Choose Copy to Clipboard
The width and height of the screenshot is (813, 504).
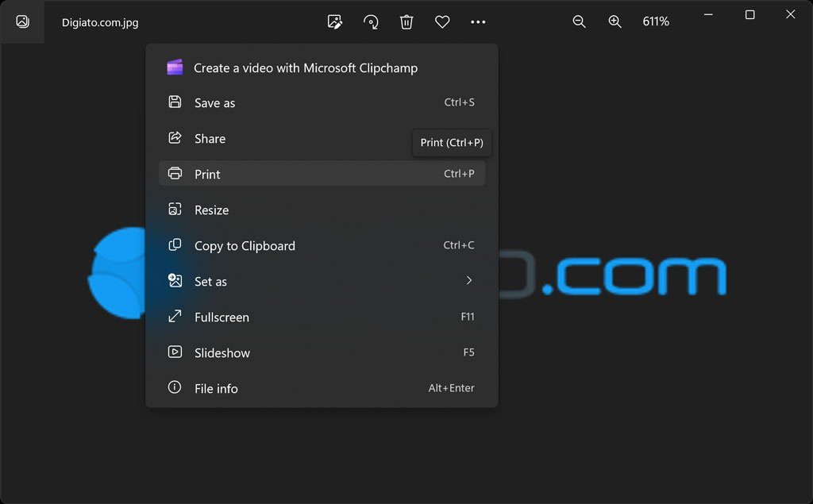click(x=322, y=245)
